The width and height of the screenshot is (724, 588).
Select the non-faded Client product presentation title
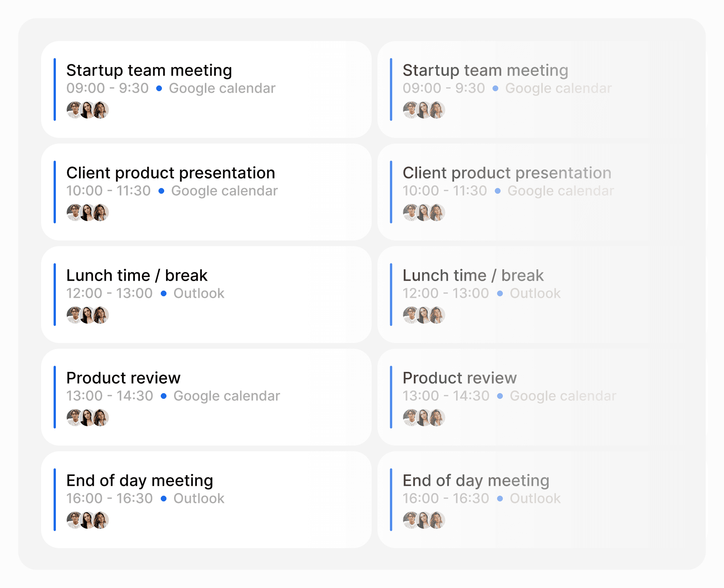pos(171,173)
